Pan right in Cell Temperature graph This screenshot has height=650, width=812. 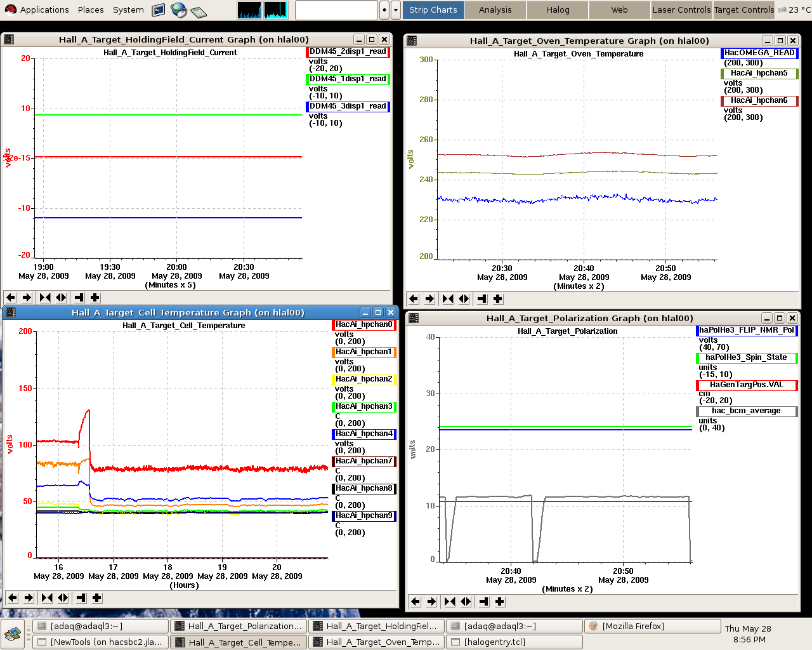pos(29,598)
